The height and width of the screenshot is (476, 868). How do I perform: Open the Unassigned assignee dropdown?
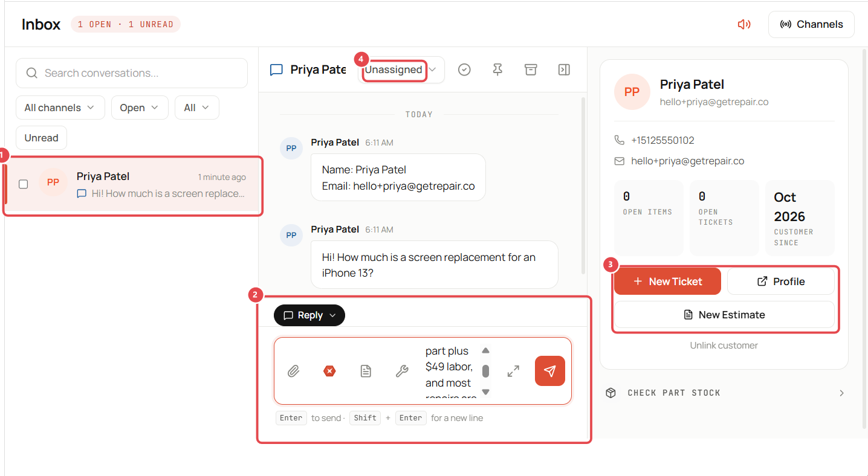pos(401,70)
